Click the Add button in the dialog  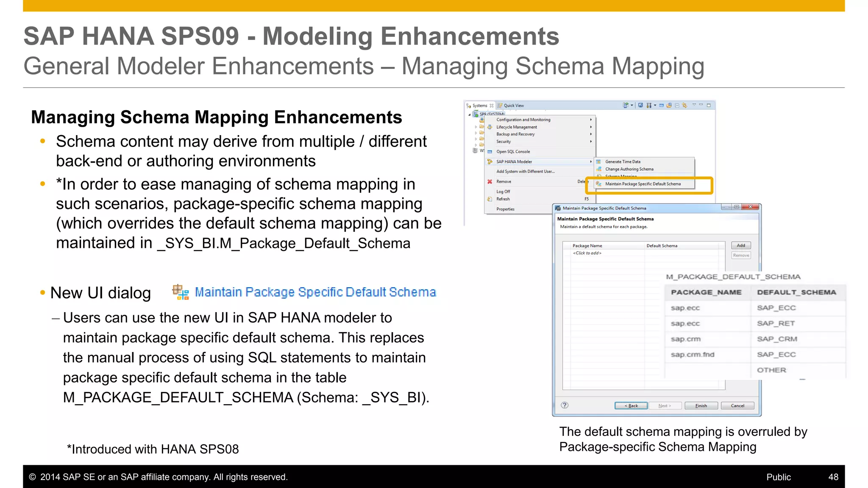tap(741, 245)
